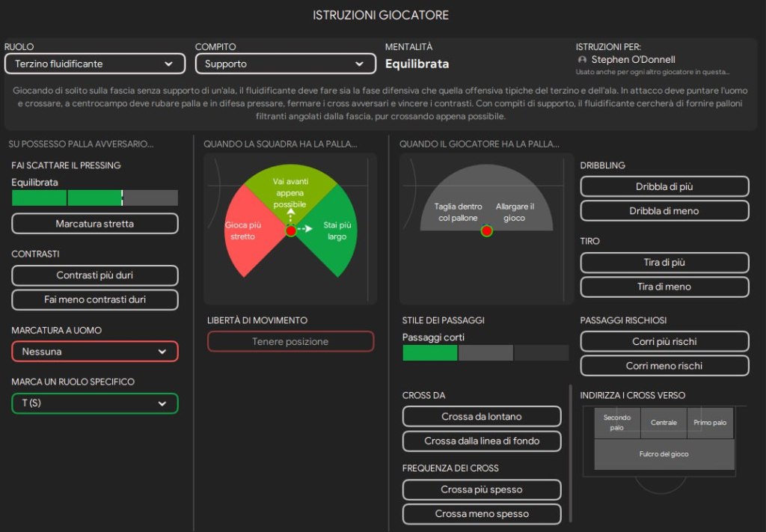
Task: Open the Compito dropdown 'Supporto'
Action: (x=285, y=64)
